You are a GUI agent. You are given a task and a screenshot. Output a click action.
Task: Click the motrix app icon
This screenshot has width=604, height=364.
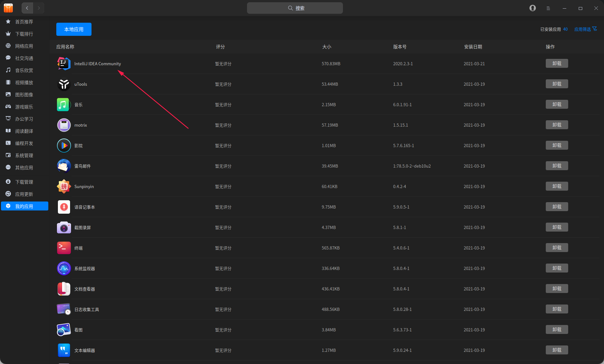pyautogui.click(x=64, y=125)
